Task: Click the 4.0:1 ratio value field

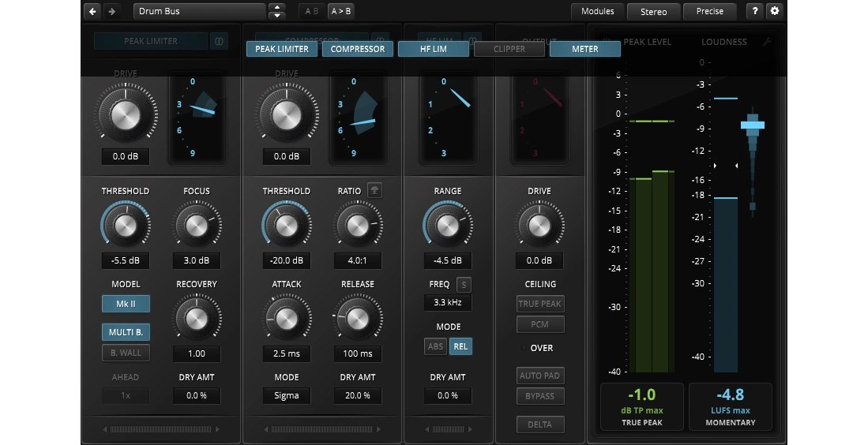Action: pos(358,260)
